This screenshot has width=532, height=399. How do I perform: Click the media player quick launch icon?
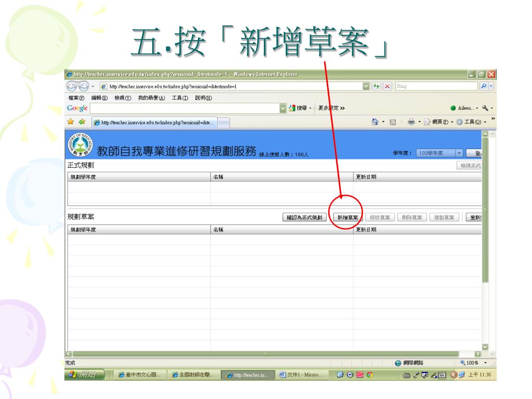pyautogui.click(x=350, y=375)
